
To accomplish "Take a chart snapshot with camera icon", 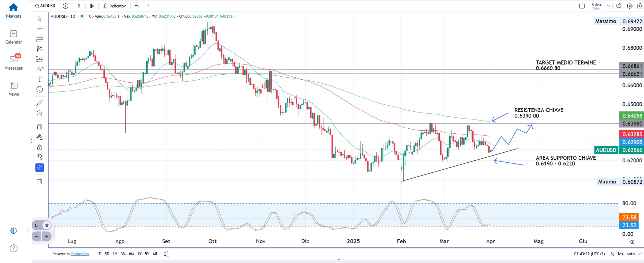I will coord(640,6).
